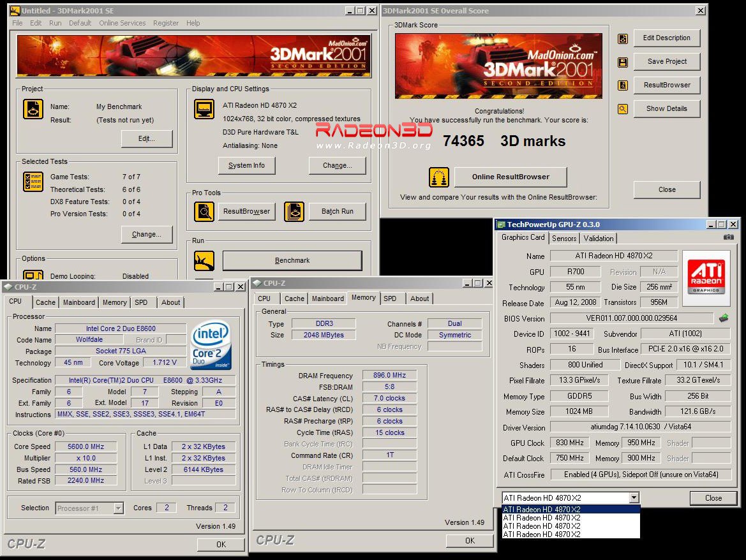The height and width of the screenshot is (560, 746).
Task: Switch to SPD tab in memory CPU-Z window
Action: (x=390, y=298)
